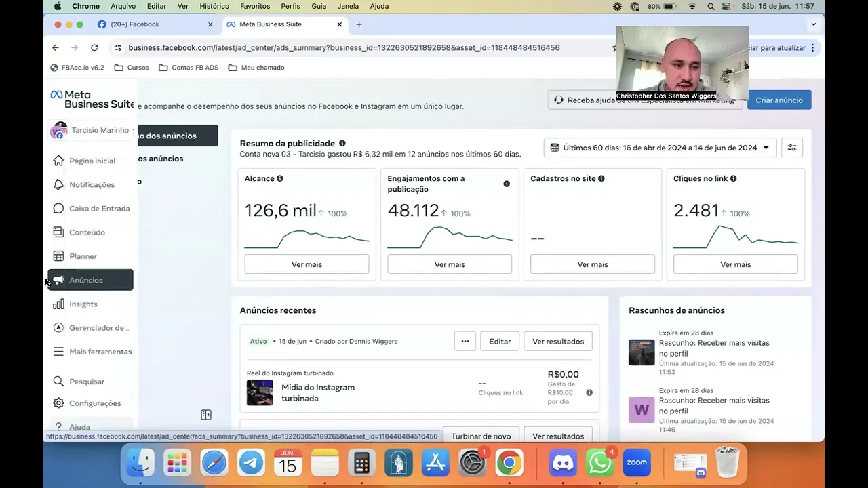868x488 pixels.
Task: Click Criar anúncio button
Action: pyautogui.click(x=779, y=100)
